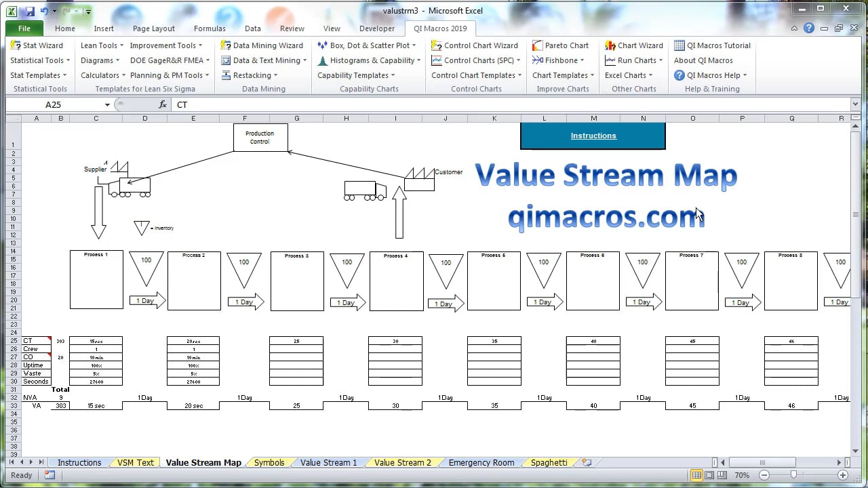
Task: Select the CT cell in row 25
Action: (37, 341)
